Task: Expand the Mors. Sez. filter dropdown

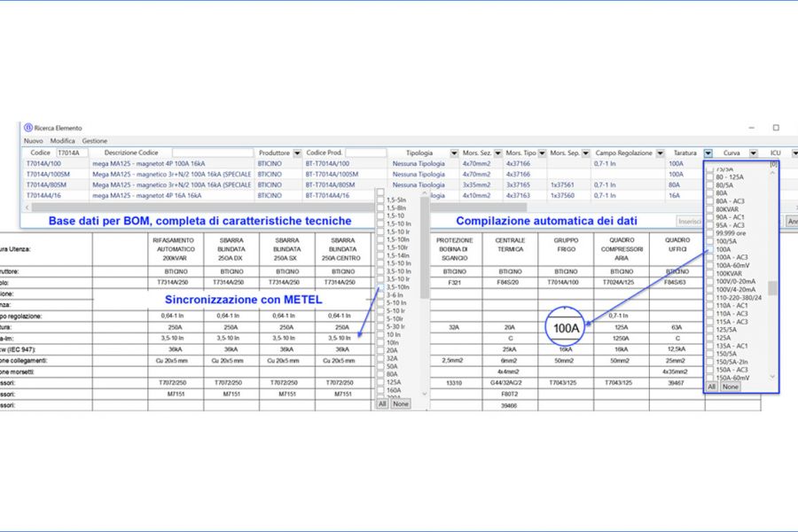Action: tap(498, 153)
